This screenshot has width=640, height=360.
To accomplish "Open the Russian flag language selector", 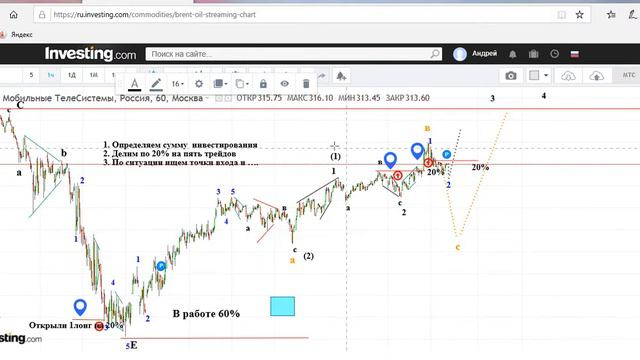I will click(x=575, y=54).
